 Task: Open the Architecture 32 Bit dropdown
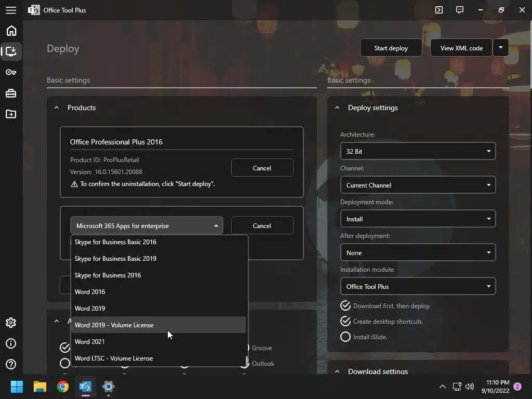point(418,151)
